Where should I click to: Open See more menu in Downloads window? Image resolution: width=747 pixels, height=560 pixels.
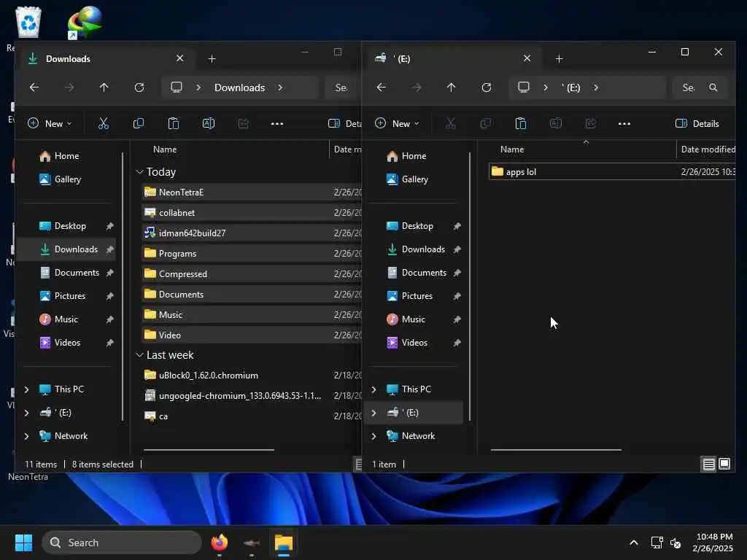(x=277, y=124)
